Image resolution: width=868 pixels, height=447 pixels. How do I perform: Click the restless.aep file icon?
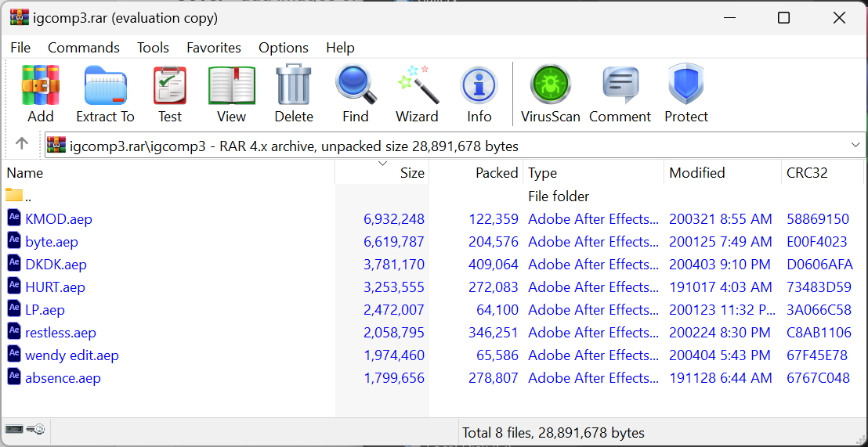[14, 331]
